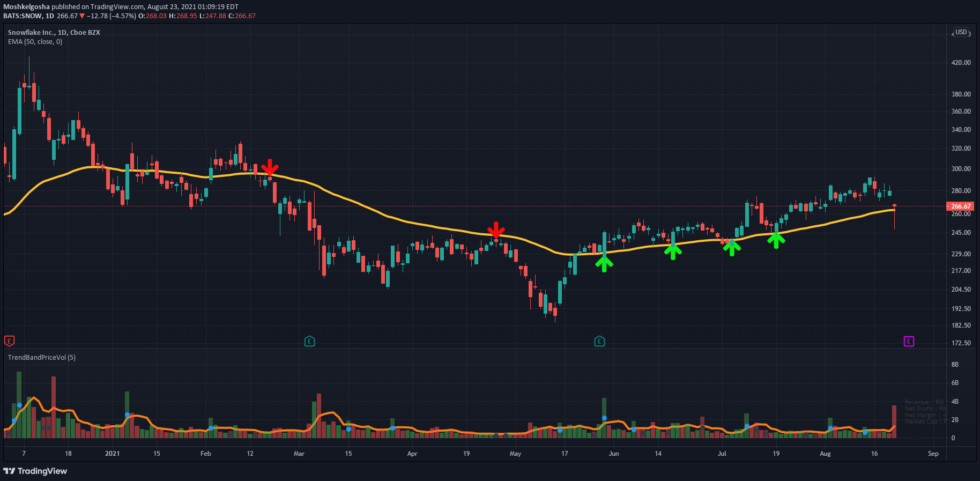Open the green earnings marker near Mar

click(309, 341)
